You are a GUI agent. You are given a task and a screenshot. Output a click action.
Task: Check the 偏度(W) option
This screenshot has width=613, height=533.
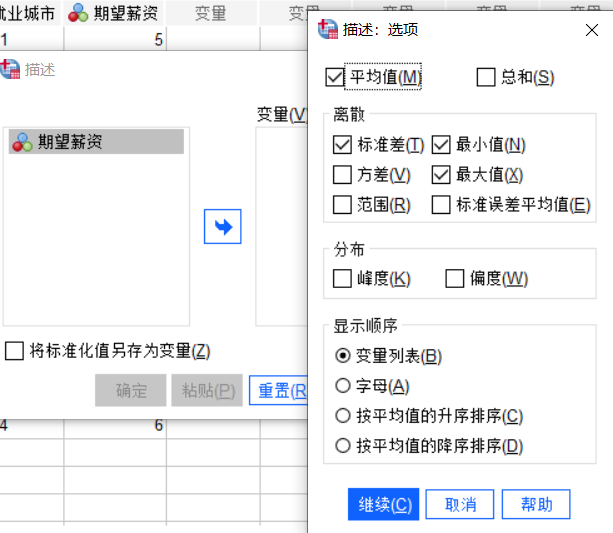click(x=455, y=278)
